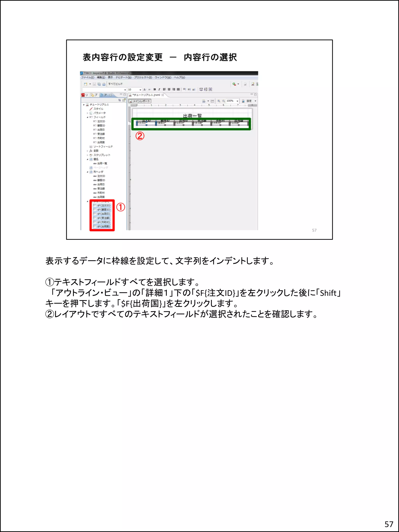The image size is (399, 532).
Task: Close the ア outline tab
Action: 111,95
